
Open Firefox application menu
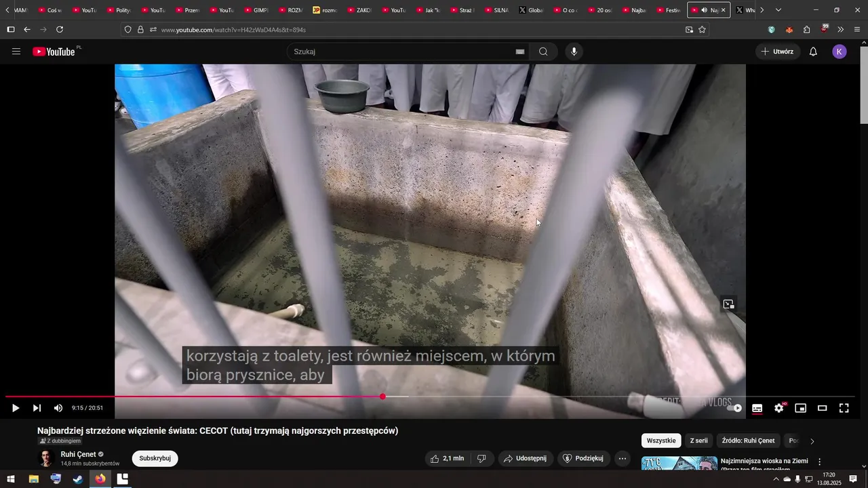pyautogui.click(x=857, y=30)
